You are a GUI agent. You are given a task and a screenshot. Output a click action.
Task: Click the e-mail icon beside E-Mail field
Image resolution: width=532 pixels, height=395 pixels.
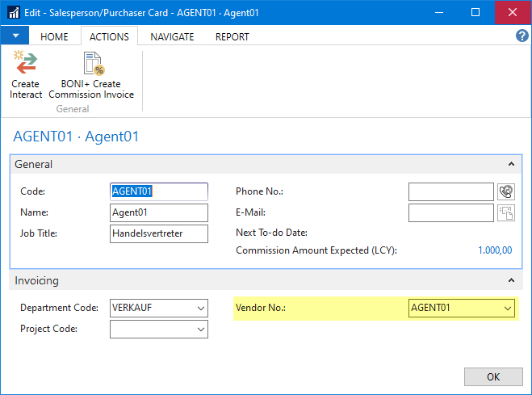coord(506,212)
